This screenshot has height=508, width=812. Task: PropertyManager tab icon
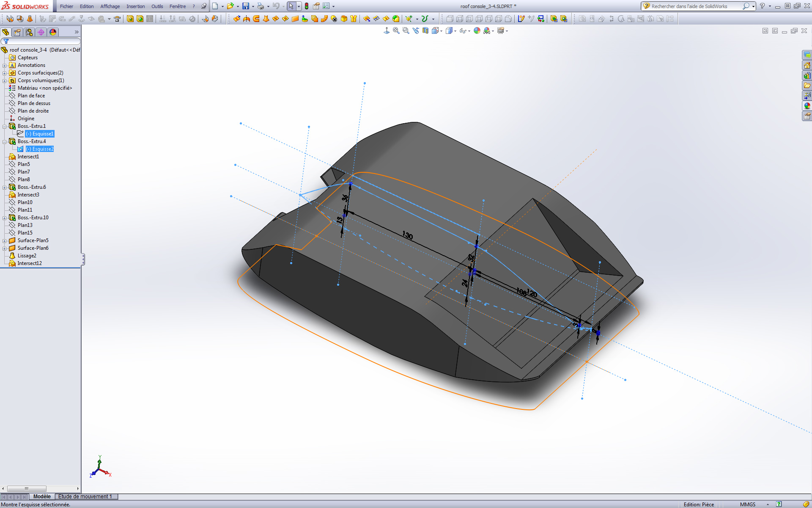pos(17,32)
